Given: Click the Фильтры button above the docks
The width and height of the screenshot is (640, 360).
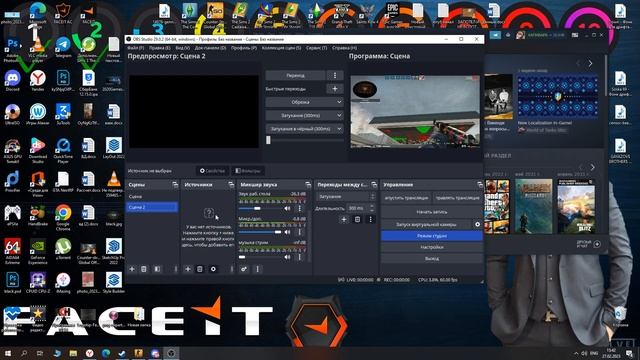Looking at the screenshot, I should pos(248,171).
